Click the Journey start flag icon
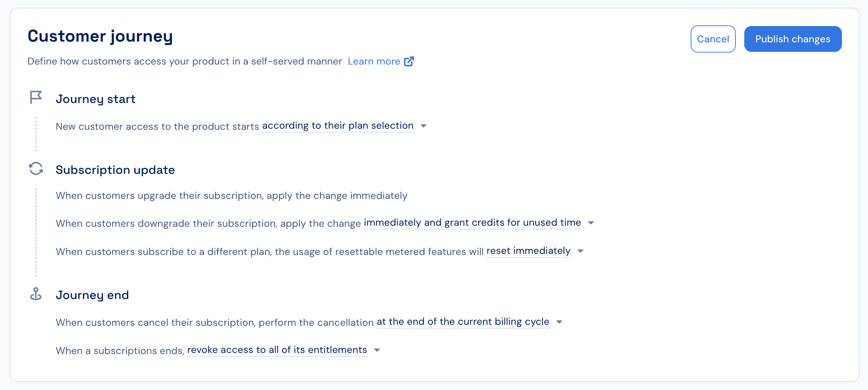This screenshot has width=868, height=390. pos(36,97)
